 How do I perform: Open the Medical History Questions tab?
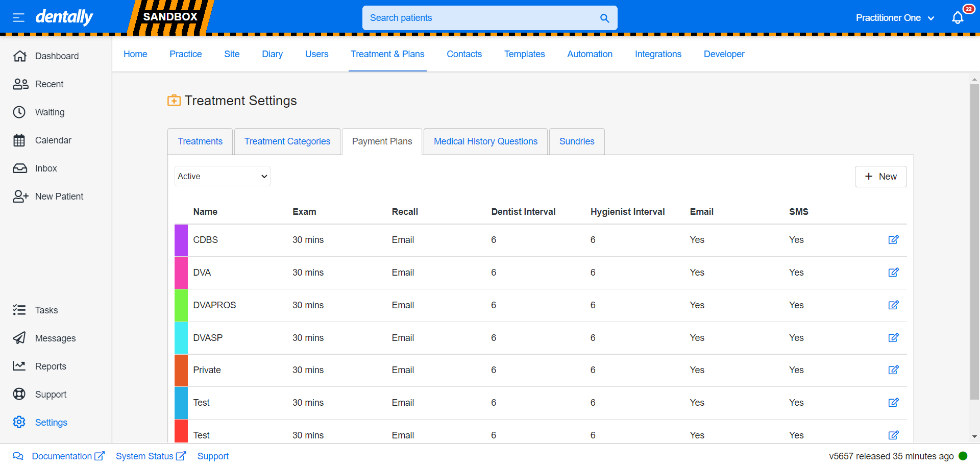click(485, 141)
